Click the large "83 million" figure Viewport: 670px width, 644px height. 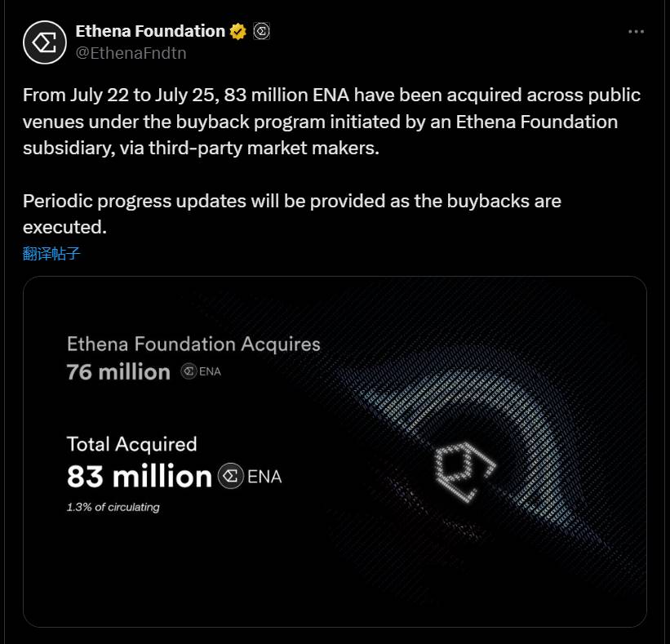pyautogui.click(x=139, y=476)
